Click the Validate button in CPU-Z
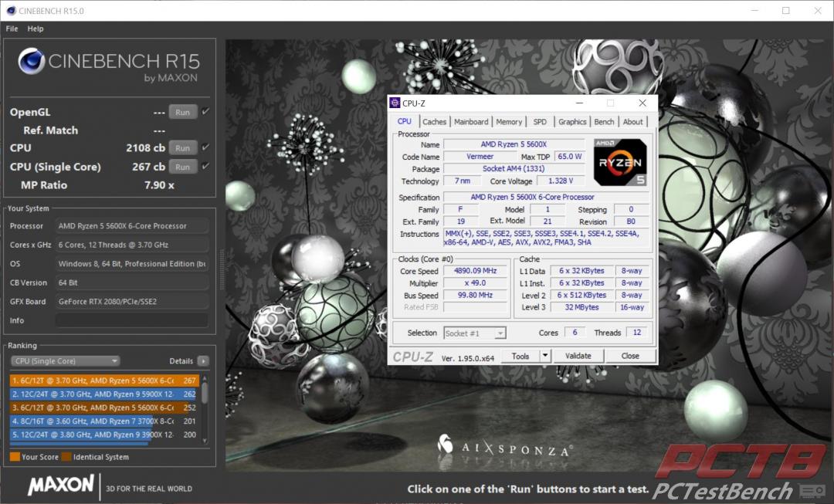834x504 pixels. 578,356
